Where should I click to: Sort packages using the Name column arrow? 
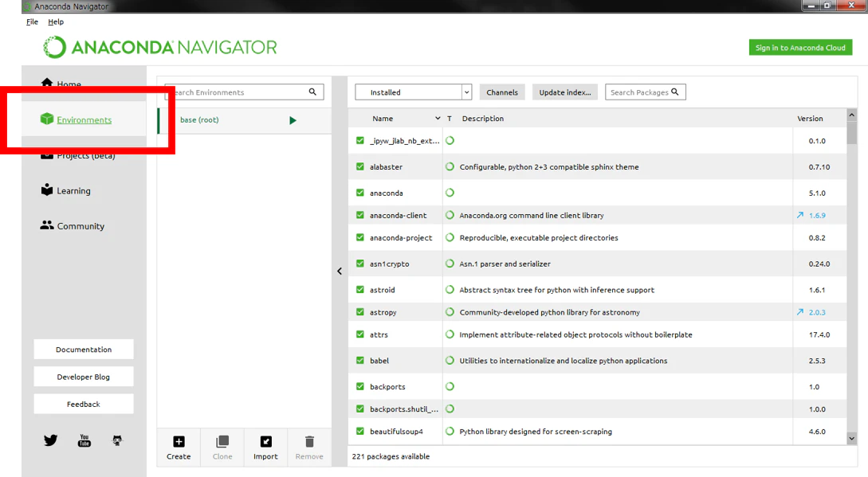[x=438, y=119]
